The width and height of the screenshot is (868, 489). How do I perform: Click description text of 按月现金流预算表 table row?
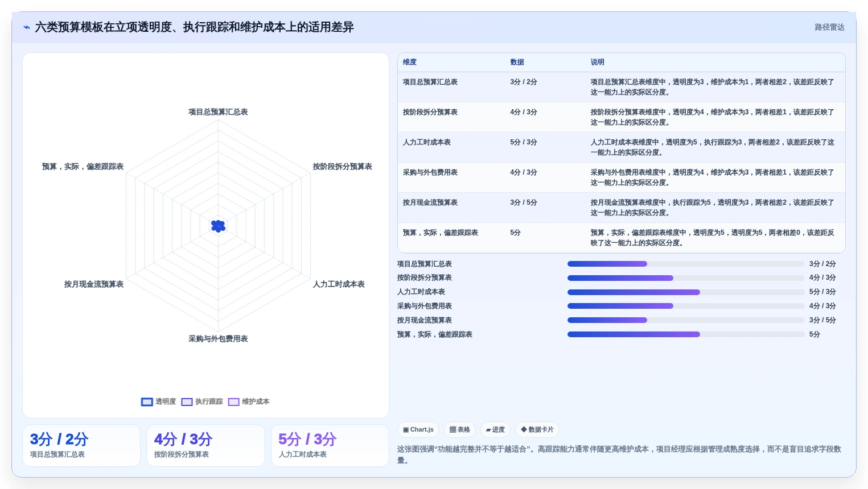713,208
